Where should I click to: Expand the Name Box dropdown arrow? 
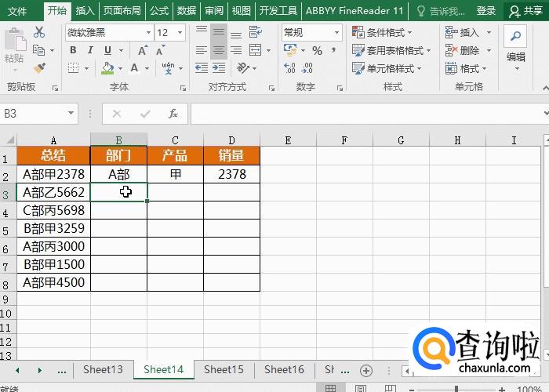pyautogui.click(x=71, y=113)
